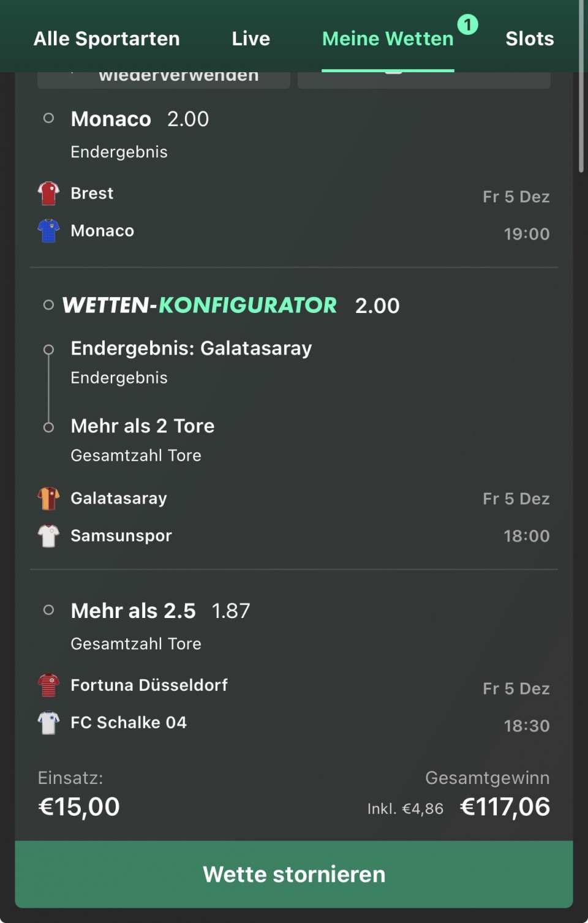The image size is (588, 923).
Task: Open the Mehr als 2 Tore selection
Action: [143, 426]
